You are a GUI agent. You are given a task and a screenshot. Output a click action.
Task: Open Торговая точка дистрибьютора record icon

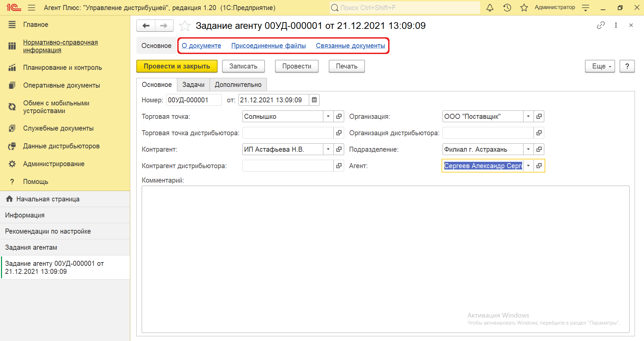339,133
